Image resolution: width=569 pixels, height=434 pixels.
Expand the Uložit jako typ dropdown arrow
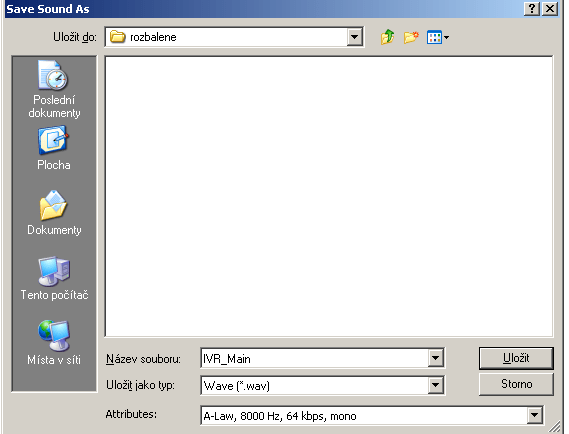435,385
